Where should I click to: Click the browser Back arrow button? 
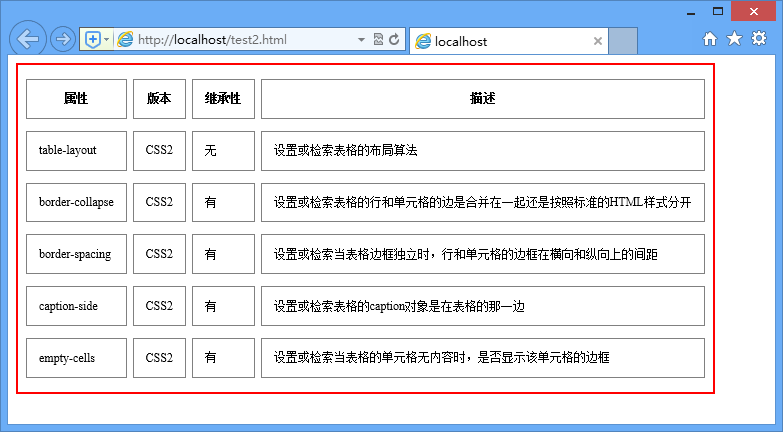click(x=27, y=39)
